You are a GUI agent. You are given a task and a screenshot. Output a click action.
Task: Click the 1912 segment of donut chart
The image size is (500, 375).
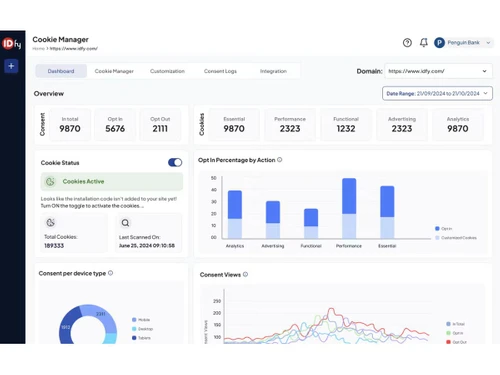(67, 327)
